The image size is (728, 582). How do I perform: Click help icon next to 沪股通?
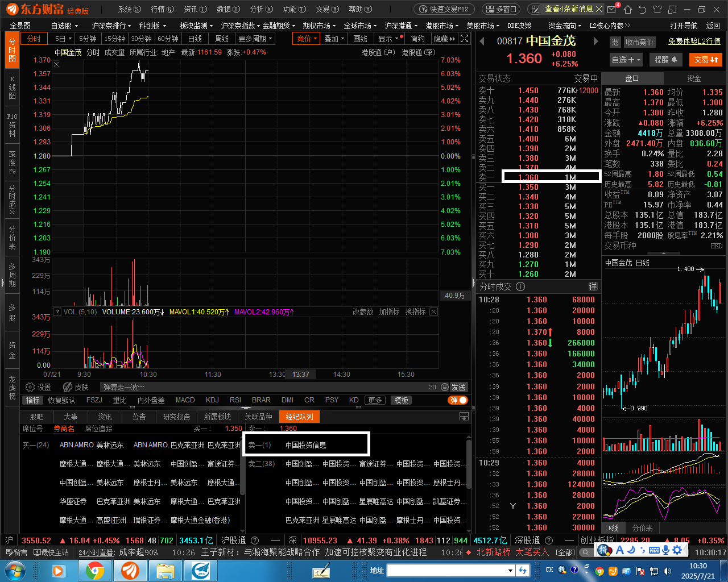[255, 541]
